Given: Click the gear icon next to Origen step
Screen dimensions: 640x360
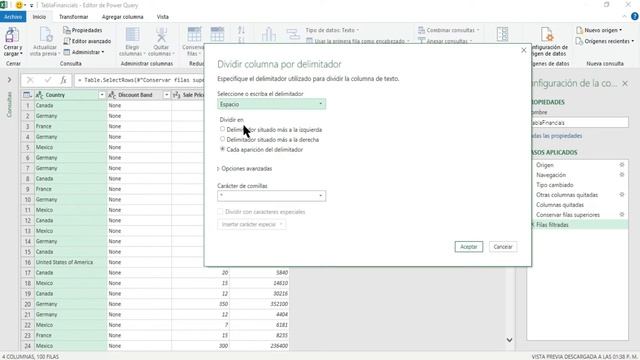Looking at the screenshot, I should pos(622,165).
